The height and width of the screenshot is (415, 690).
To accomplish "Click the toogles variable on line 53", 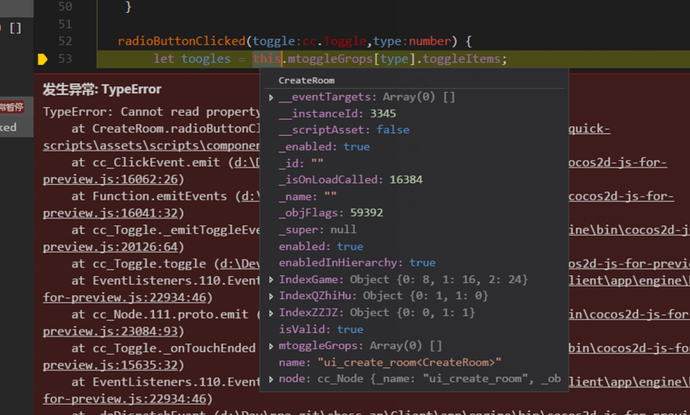I will [206, 59].
